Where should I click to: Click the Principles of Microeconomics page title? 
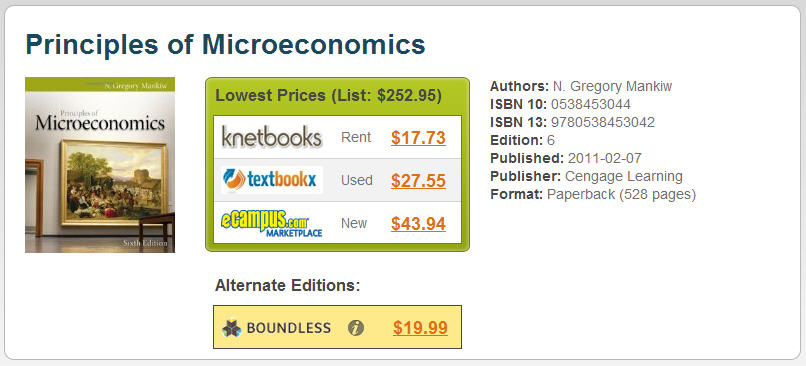[x=225, y=44]
